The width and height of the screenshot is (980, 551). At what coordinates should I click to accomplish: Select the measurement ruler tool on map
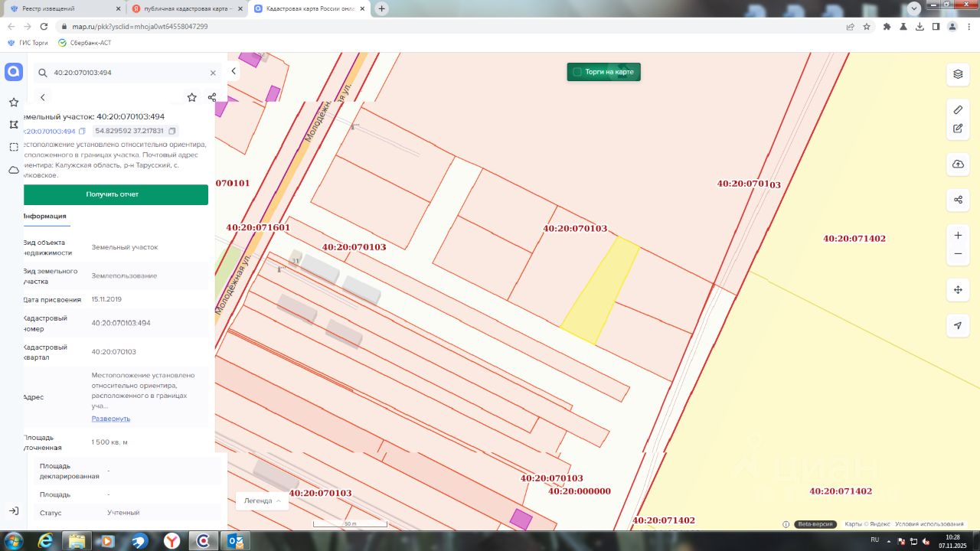click(958, 109)
